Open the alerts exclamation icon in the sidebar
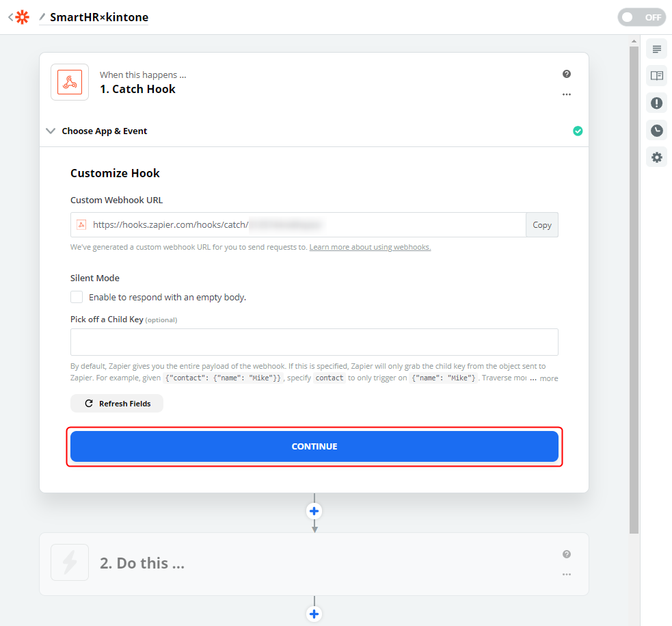This screenshot has width=672, height=626. tap(656, 103)
